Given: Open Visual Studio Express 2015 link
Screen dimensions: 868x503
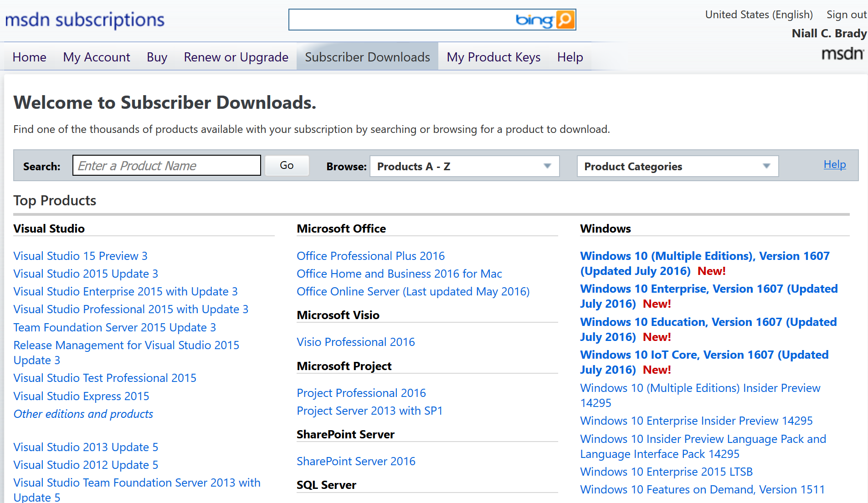Looking at the screenshot, I should point(82,396).
